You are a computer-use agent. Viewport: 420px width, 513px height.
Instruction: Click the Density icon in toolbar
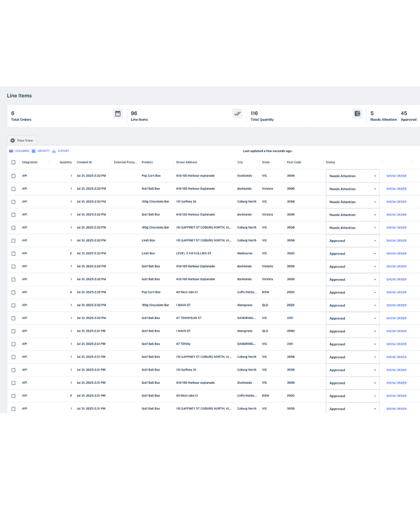coord(34,151)
